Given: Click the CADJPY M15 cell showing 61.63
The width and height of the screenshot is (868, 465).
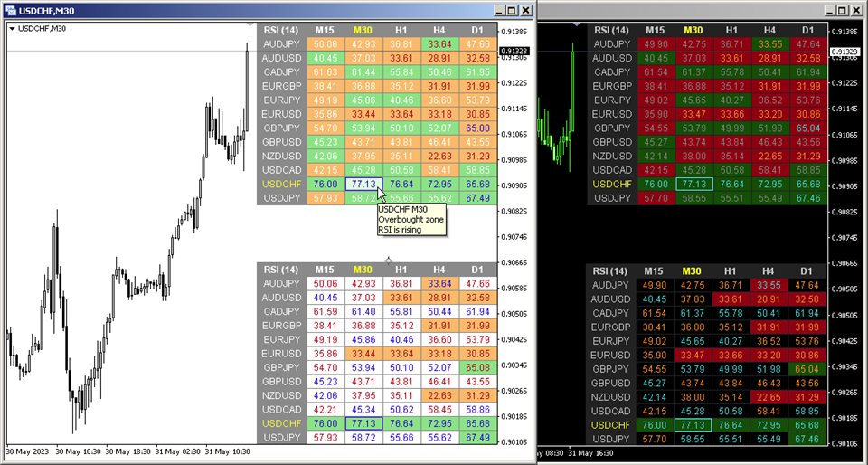Looking at the screenshot, I should pos(325,72).
